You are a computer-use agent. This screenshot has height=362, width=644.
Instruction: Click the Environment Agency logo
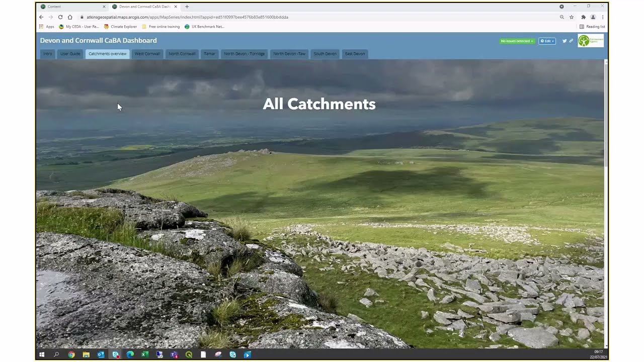point(591,41)
